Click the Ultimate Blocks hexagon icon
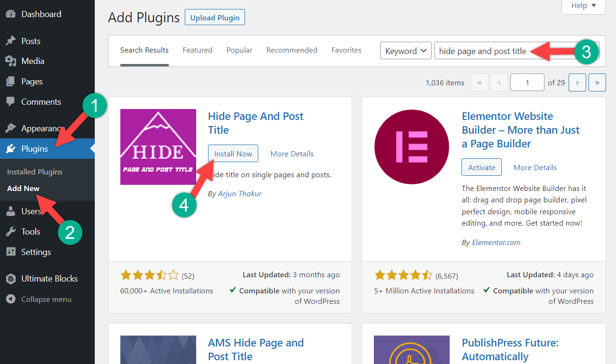This screenshot has width=616, height=364. tap(10, 279)
